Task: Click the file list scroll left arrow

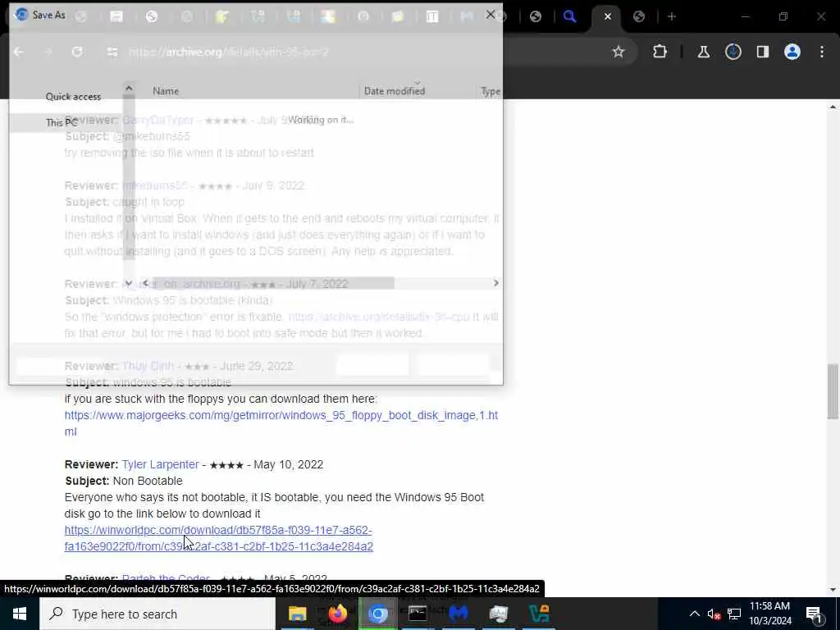Action: point(145,283)
